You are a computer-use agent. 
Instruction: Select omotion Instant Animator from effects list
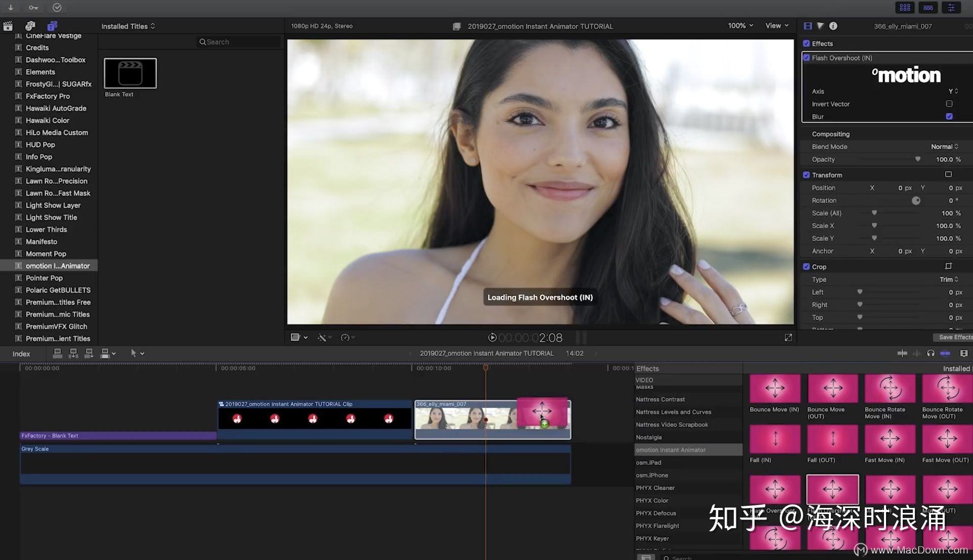click(x=670, y=450)
